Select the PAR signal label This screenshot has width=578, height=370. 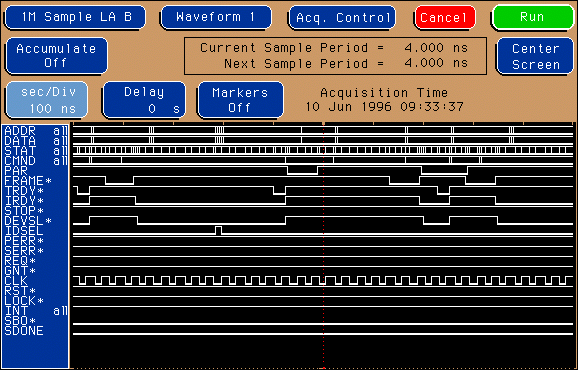click(x=16, y=171)
